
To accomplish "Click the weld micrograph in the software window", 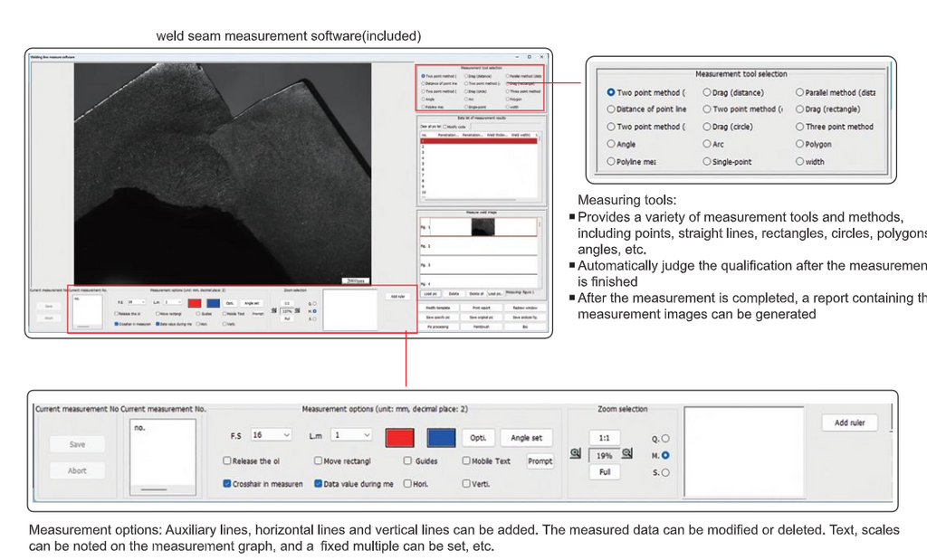I will click(223, 175).
